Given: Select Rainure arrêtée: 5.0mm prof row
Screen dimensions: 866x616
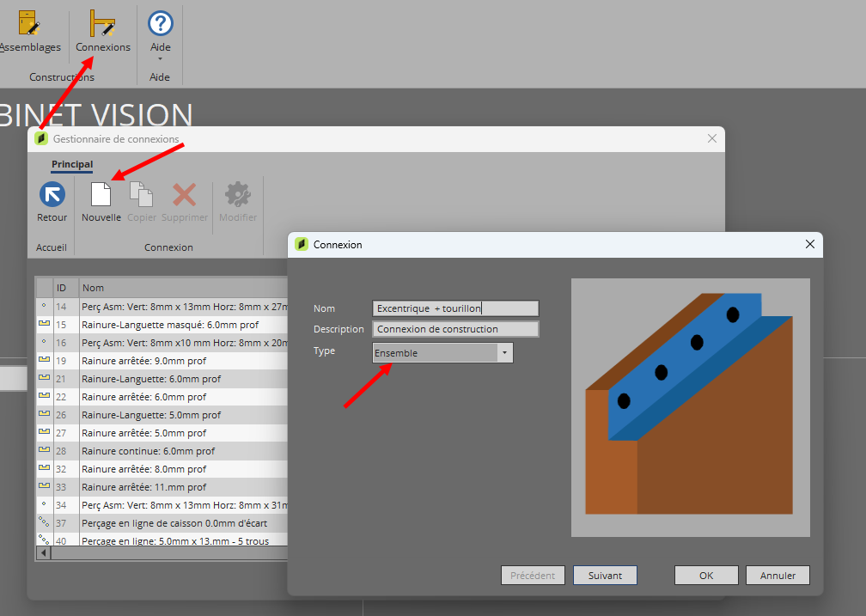Looking at the screenshot, I should click(x=162, y=433).
